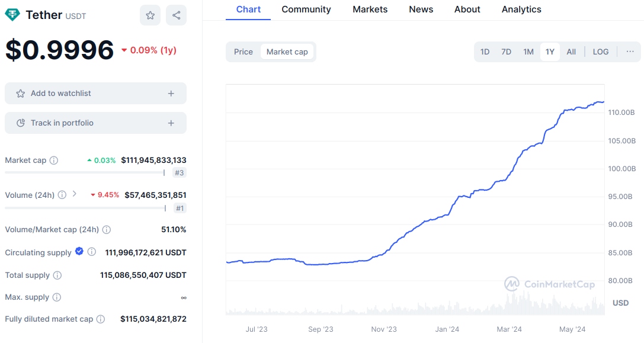
Task: Click plus icon on Track in portfolio
Action: pyautogui.click(x=171, y=123)
